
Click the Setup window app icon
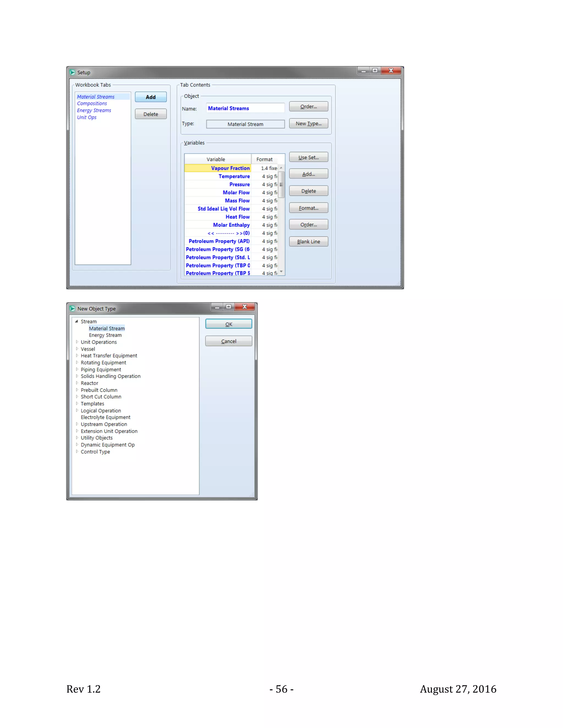coord(72,72)
